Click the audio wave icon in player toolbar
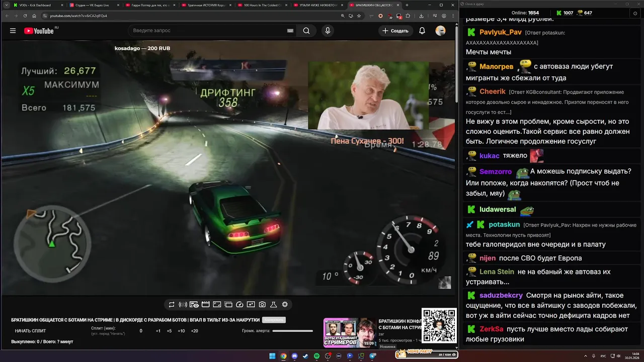 183,304
